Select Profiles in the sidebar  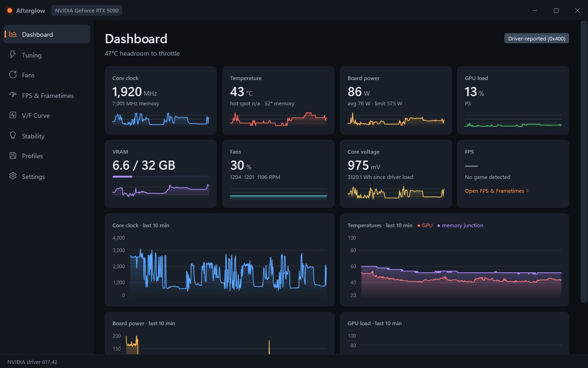[47, 156]
